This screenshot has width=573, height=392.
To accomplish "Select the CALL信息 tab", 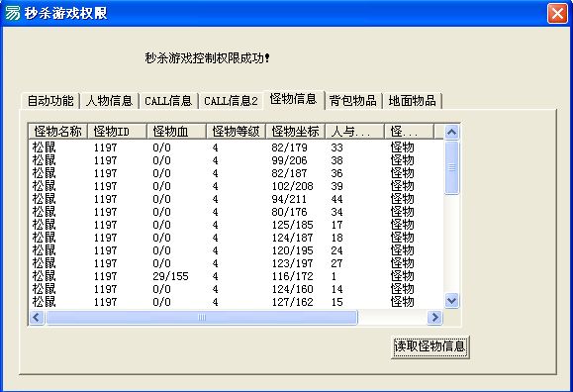I will click(168, 101).
